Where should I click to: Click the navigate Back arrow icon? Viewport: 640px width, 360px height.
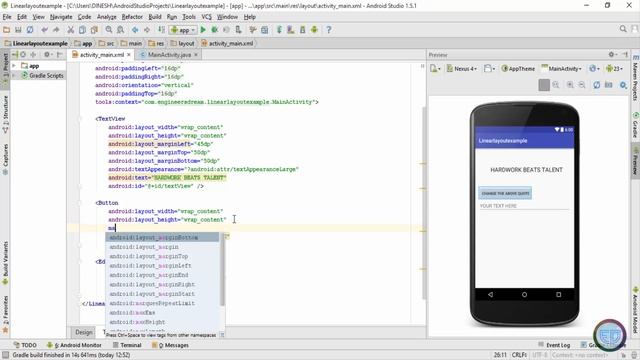point(135,30)
